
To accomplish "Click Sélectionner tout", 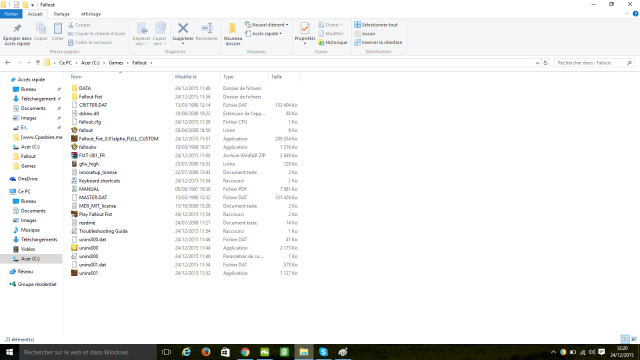I will click(x=376, y=25).
